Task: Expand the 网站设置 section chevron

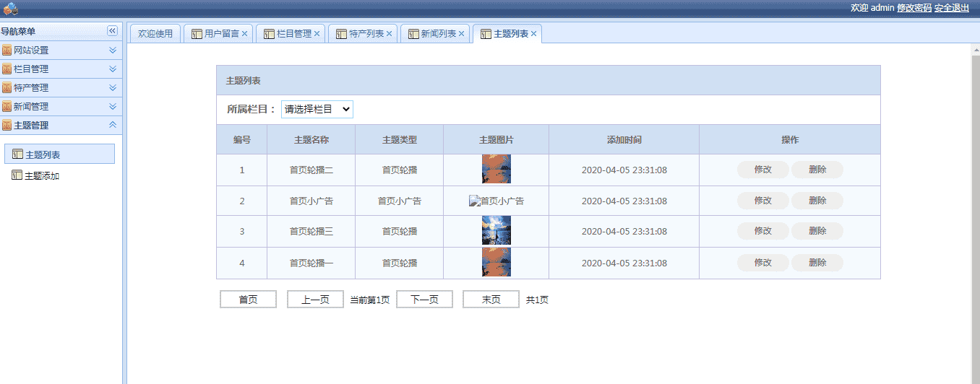Action: pyautogui.click(x=112, y=51)
